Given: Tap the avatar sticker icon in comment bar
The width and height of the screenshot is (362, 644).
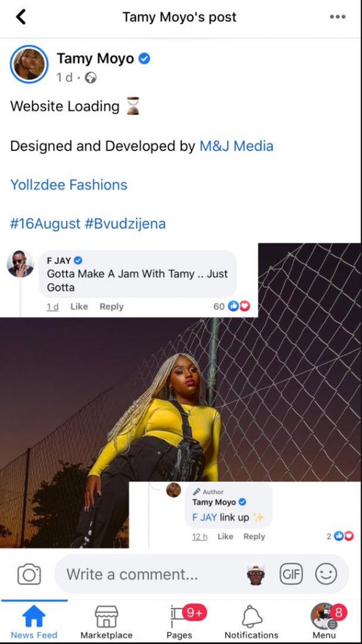Looking at the screenshot, I should pyautogui.click(x=256, y=574).
